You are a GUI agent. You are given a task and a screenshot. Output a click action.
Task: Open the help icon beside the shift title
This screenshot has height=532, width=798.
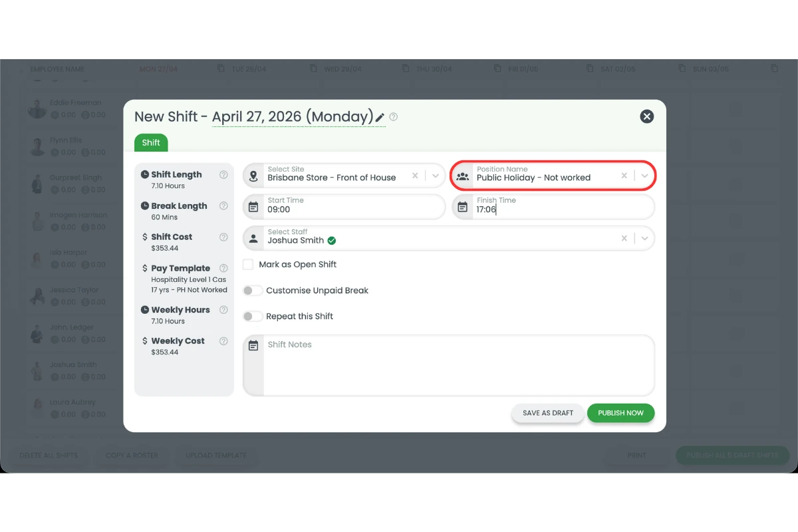click(394, 117)
